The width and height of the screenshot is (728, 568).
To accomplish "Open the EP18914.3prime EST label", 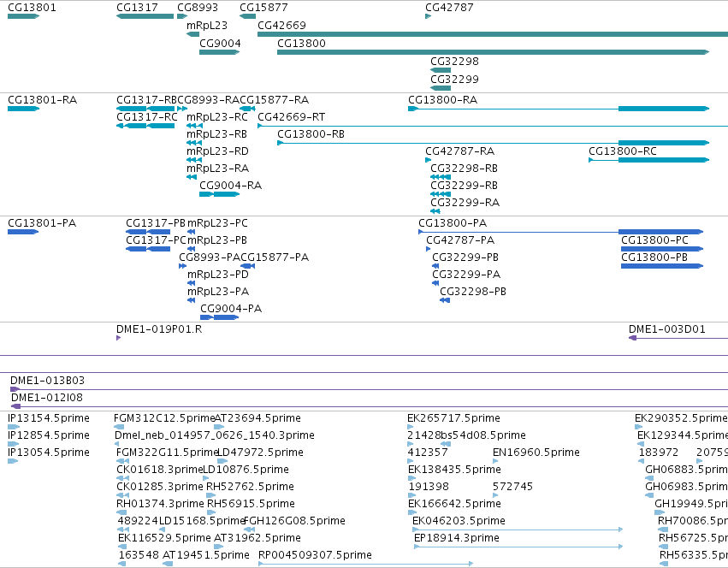I will point(457,538).
